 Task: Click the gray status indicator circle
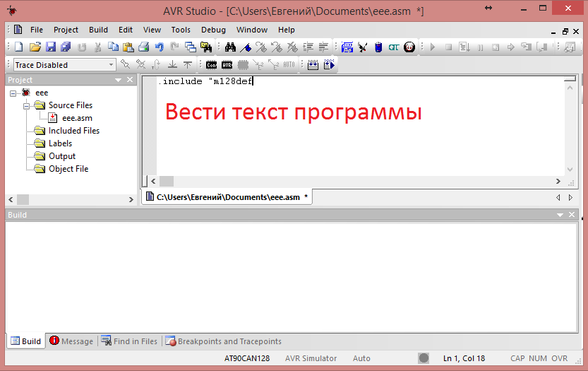(424, 358)
